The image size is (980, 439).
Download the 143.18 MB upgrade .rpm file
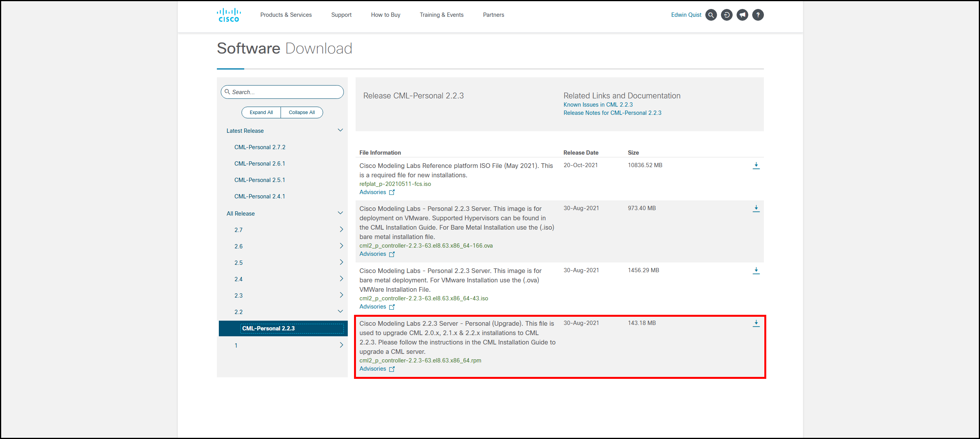(756, 323)
